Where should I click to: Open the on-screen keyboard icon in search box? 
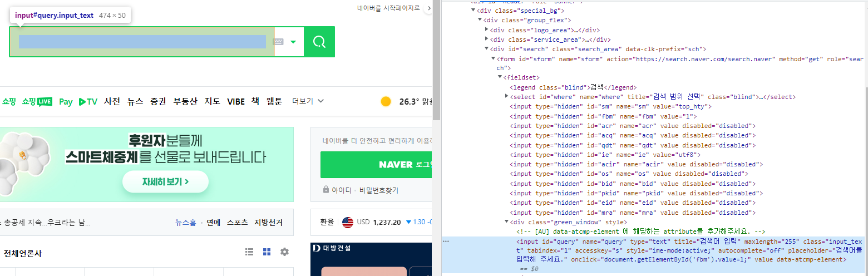click(x=279, y=42)
